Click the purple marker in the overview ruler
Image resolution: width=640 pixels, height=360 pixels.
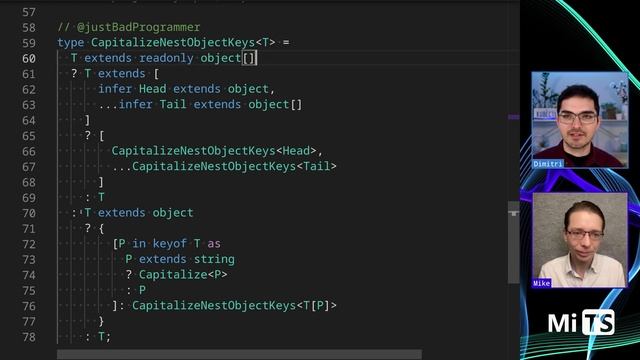[513, 117]
